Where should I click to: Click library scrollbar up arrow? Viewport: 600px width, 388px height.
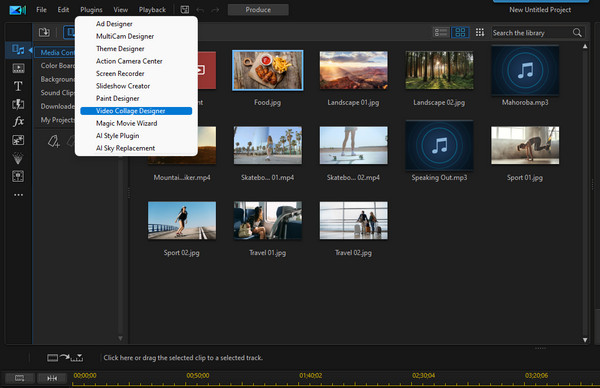(x=585, y=46)
